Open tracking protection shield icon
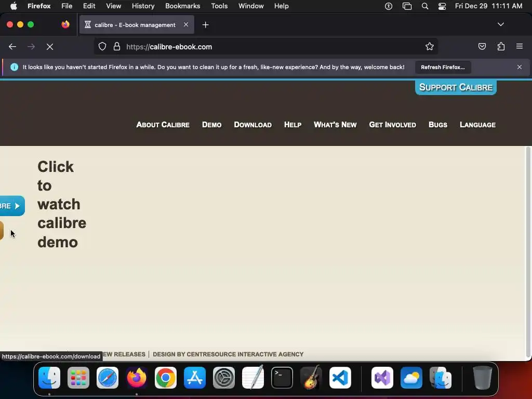Screen dimensions: 532x399 102,47
